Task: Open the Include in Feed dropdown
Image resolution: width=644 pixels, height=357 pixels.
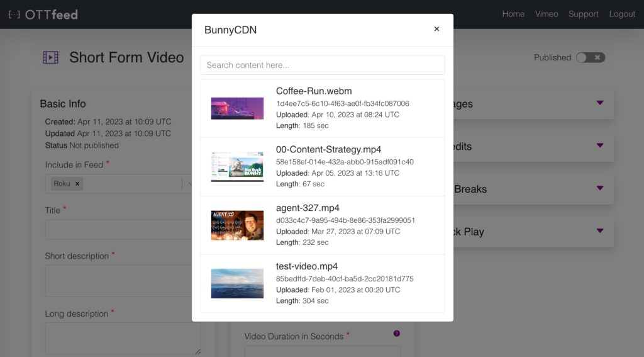Action: 189,184
